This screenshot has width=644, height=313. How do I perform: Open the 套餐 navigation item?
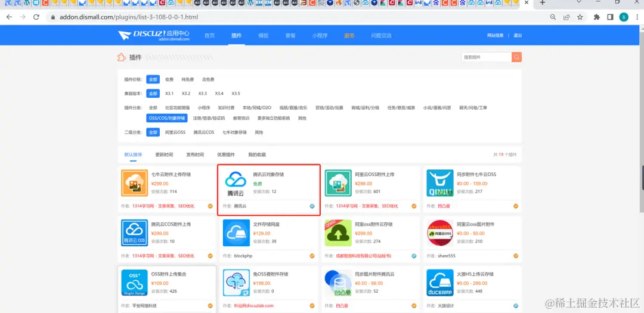[290, 35]
